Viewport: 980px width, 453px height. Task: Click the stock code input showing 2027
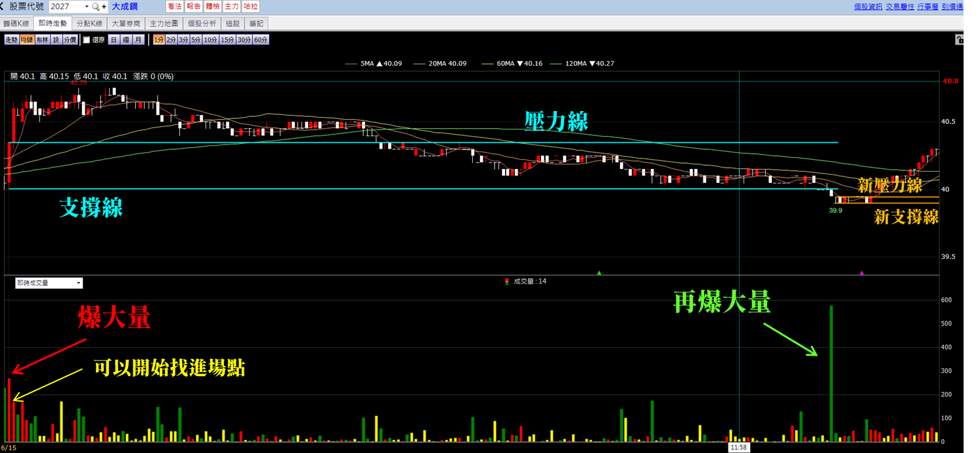click(66, 7)
